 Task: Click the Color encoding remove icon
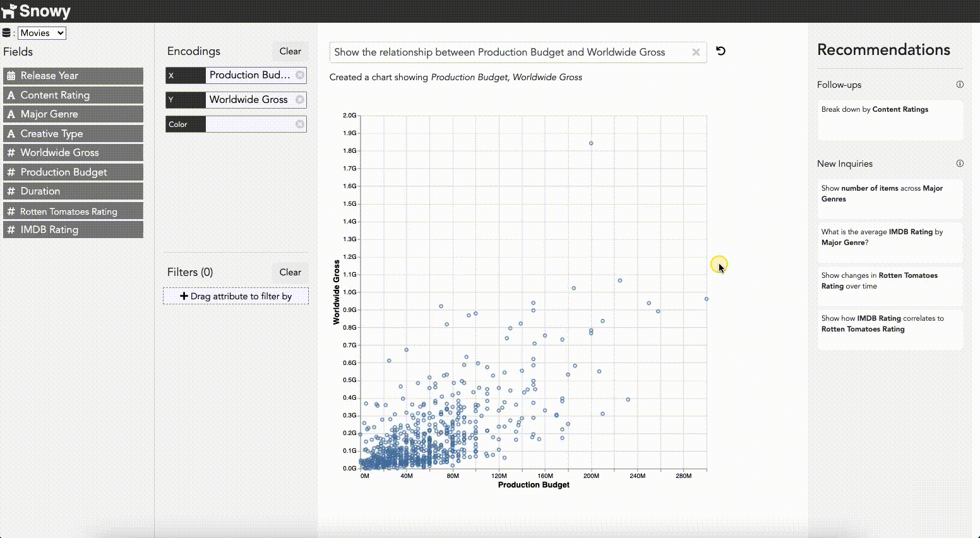click(300, 124)
